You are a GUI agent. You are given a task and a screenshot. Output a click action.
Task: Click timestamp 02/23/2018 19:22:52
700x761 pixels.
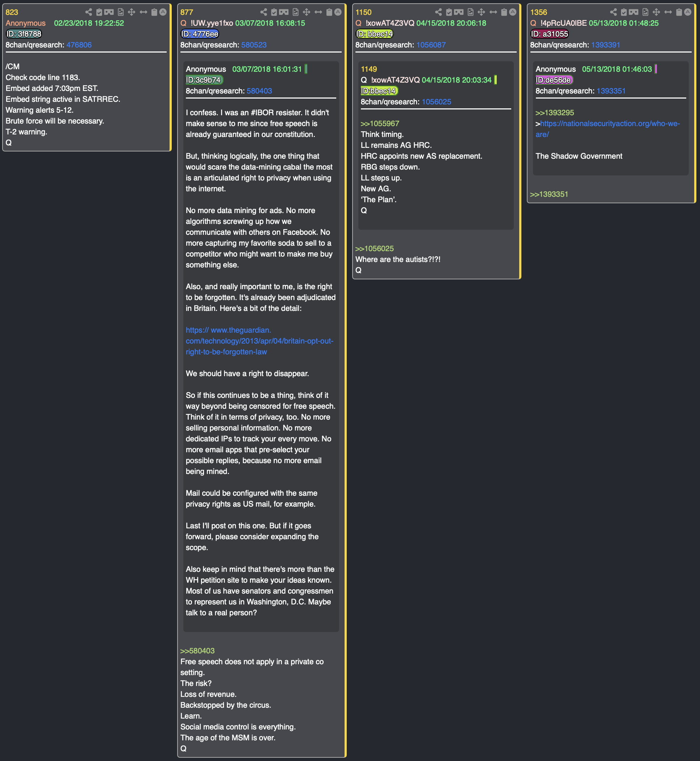89,23
